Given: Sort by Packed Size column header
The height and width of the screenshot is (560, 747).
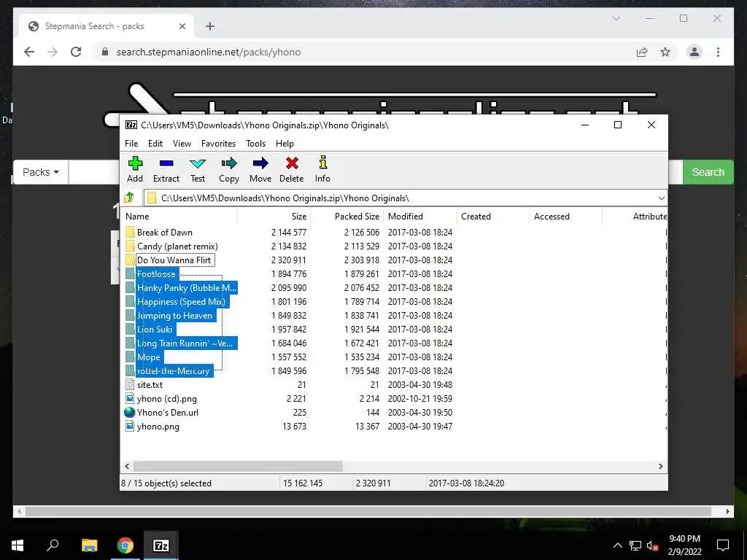Looking at the screenshot, I should pyautogui.click(x=347, y=216).
